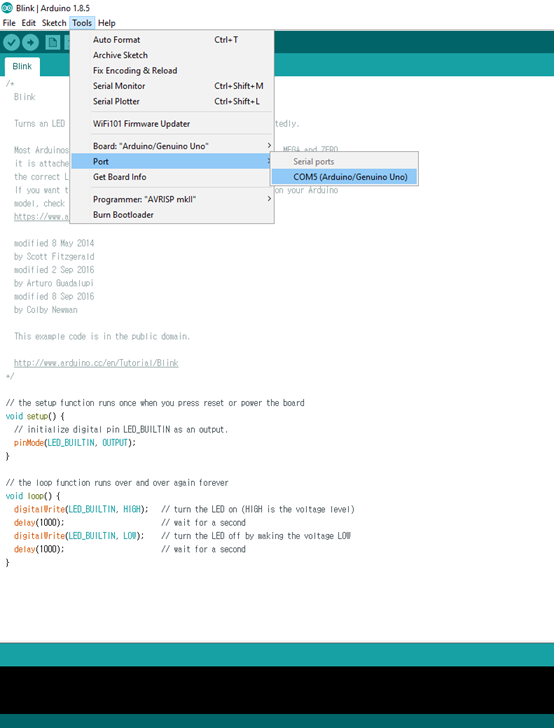Click the Verify checkmark icon
The image size is (554, 728).
(x=12, y=43)
